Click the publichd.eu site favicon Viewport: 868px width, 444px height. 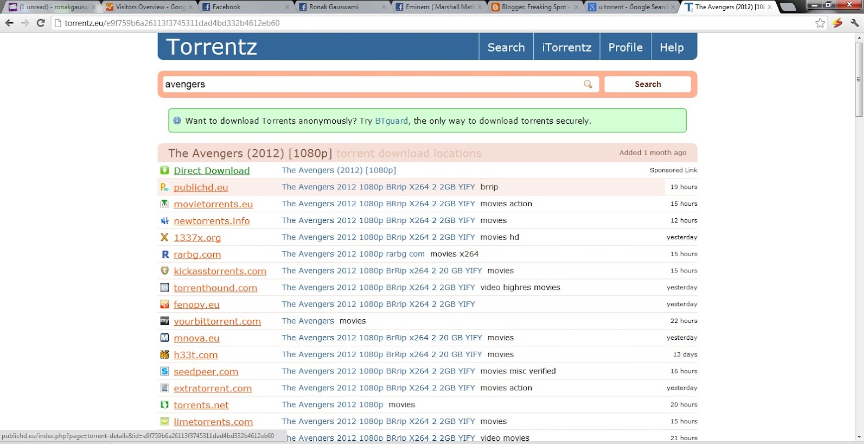point(164,187)
